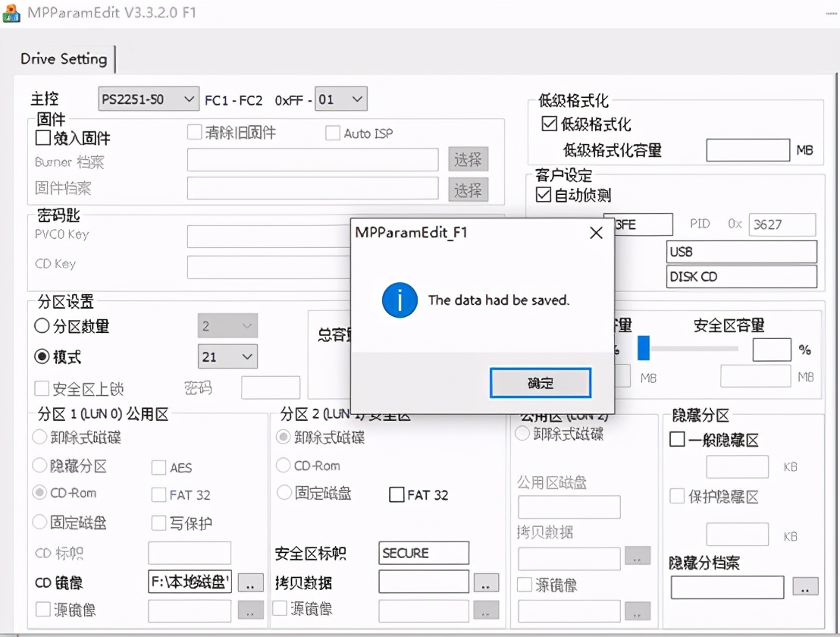Click the MPParamEdit application icon in the title bar

[x=13, y=13]
